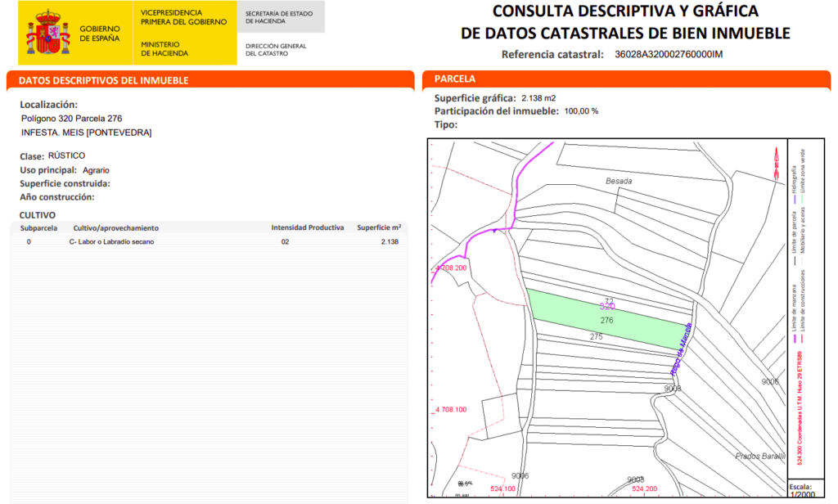Click the Prados Barallil label on map
Viewport: 838px width, 504px height.
click(760, 456)
